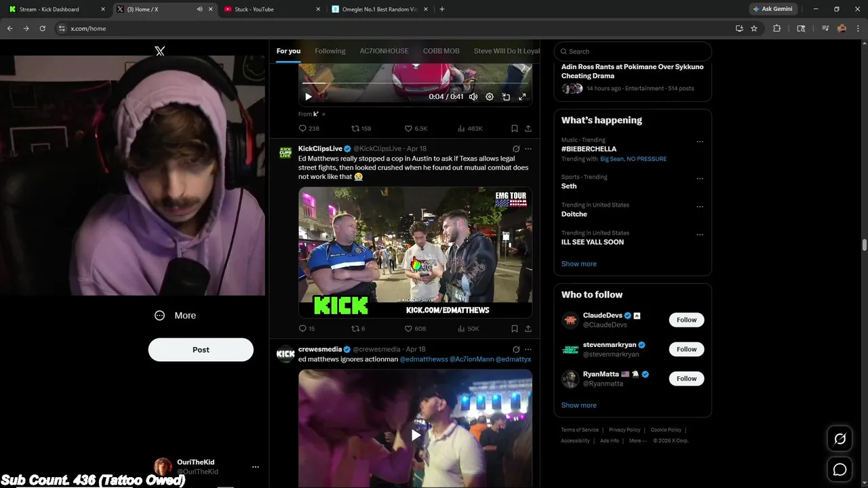Switch to the COBB MOB tab
Viewport: 868px width, 488px height.
click(x=441, y=51)
